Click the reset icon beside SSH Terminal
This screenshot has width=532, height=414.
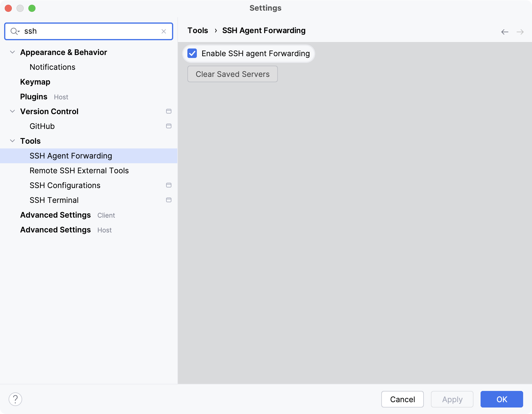pyautogui.click(x=169, y=200)
